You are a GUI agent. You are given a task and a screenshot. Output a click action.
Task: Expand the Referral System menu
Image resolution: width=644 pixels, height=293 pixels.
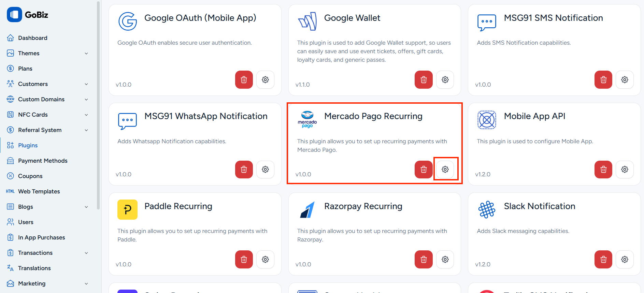coord(86,130)
